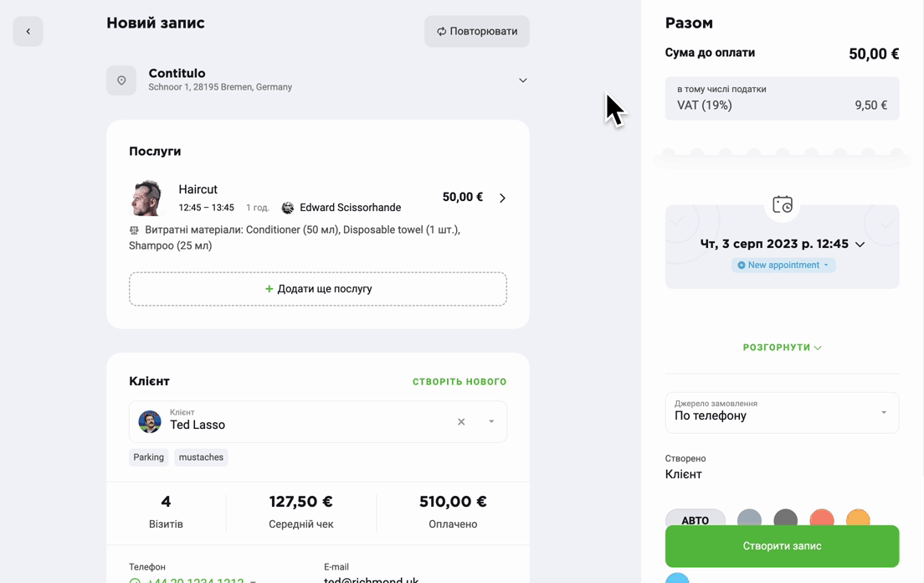924x583 pixels.
Task: Click the Haircut service thumbnail photo
Action: click(x=146, y=198)
